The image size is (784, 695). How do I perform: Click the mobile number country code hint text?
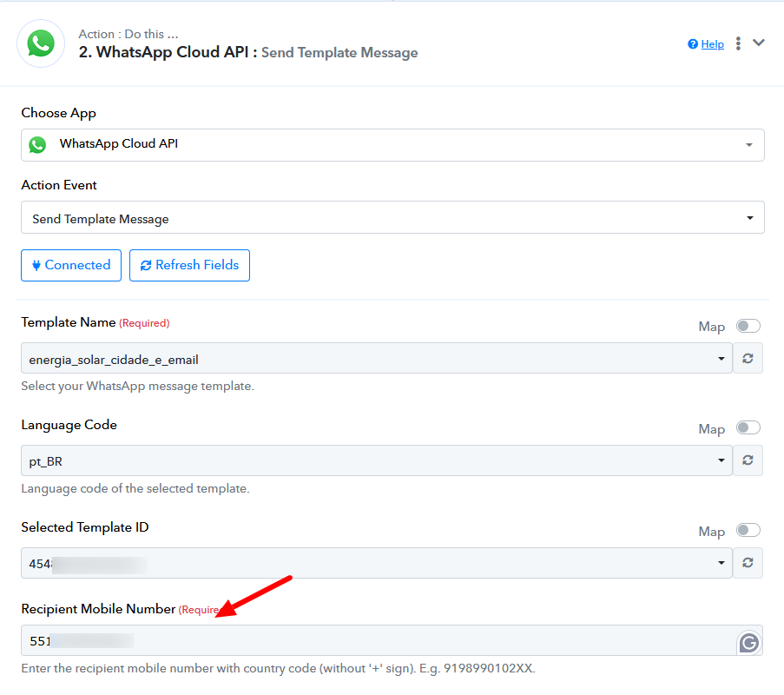point(278,668)
